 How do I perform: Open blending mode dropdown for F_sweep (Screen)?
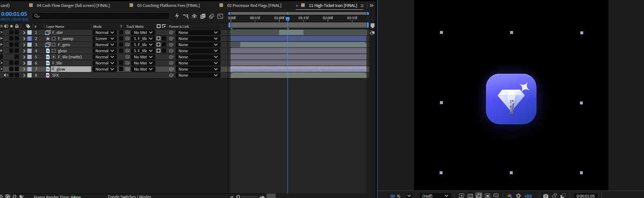104,39
